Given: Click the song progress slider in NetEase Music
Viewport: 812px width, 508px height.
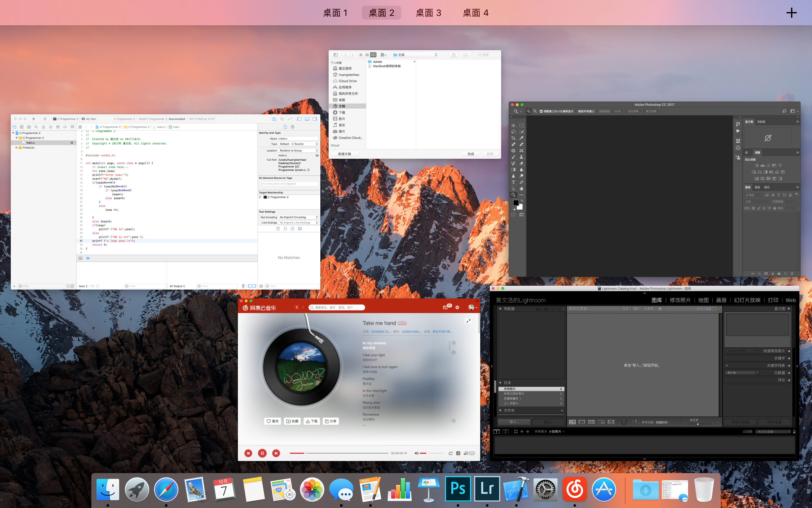Looking at the screenshot, I should (x=339, y=453).
